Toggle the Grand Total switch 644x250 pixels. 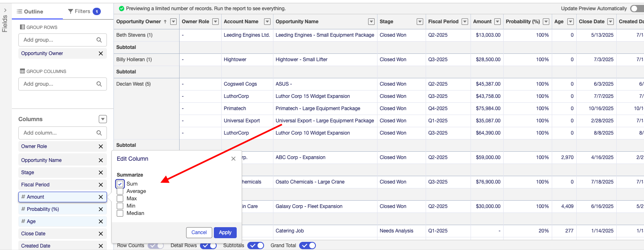(307, 246)
